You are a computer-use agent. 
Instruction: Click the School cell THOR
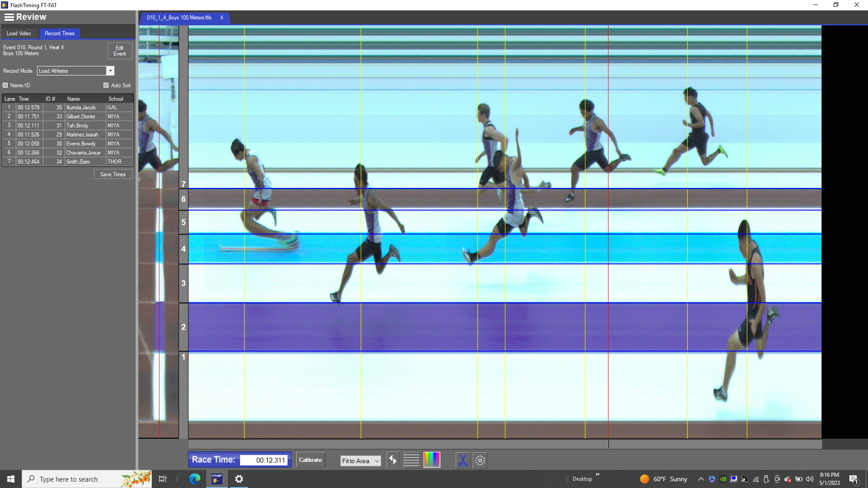coord(119,162)
